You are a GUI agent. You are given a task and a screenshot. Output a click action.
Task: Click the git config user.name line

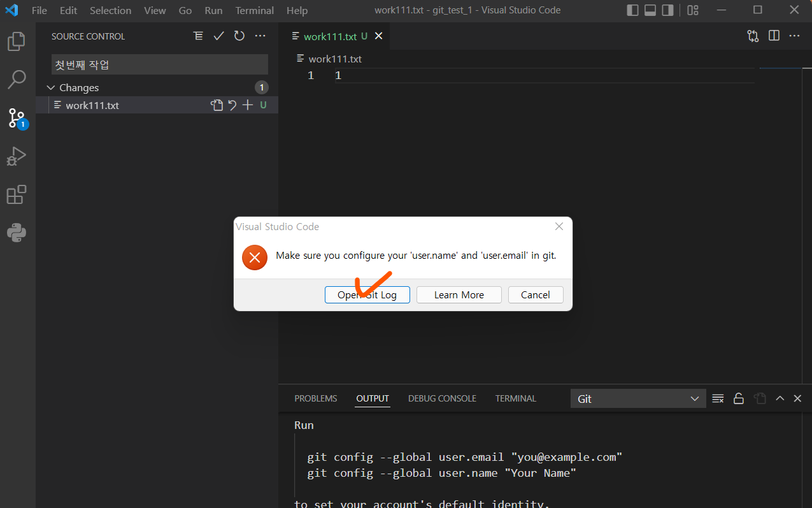pos(442,473)
